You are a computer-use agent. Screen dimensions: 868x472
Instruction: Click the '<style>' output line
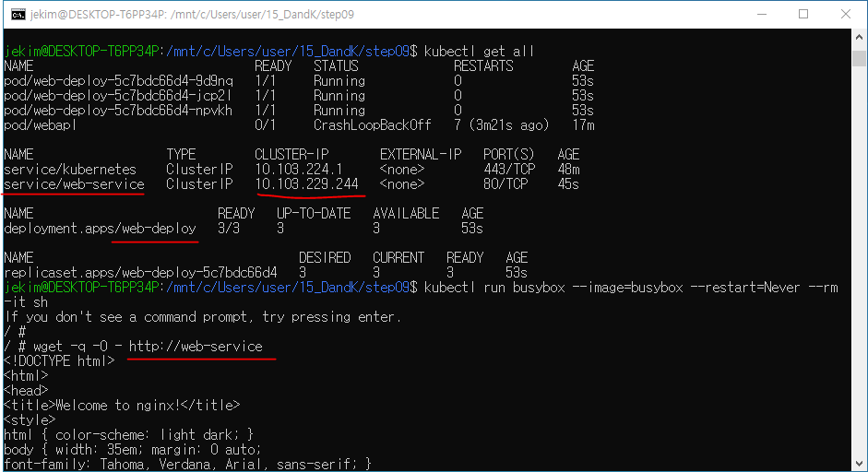(30, 420)
